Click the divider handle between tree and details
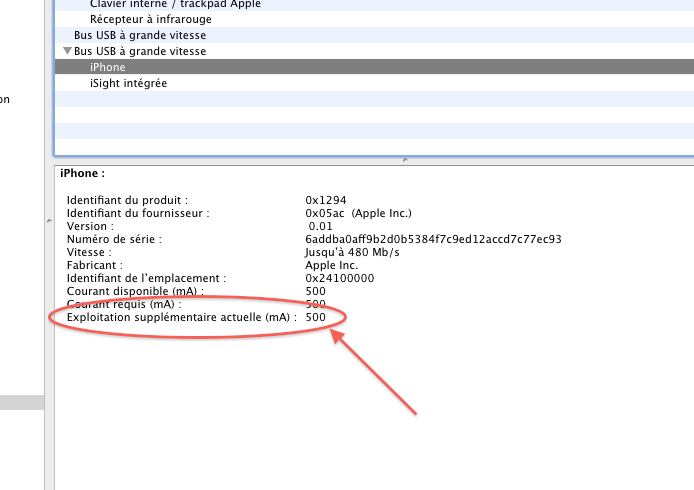 pos(404,159)
